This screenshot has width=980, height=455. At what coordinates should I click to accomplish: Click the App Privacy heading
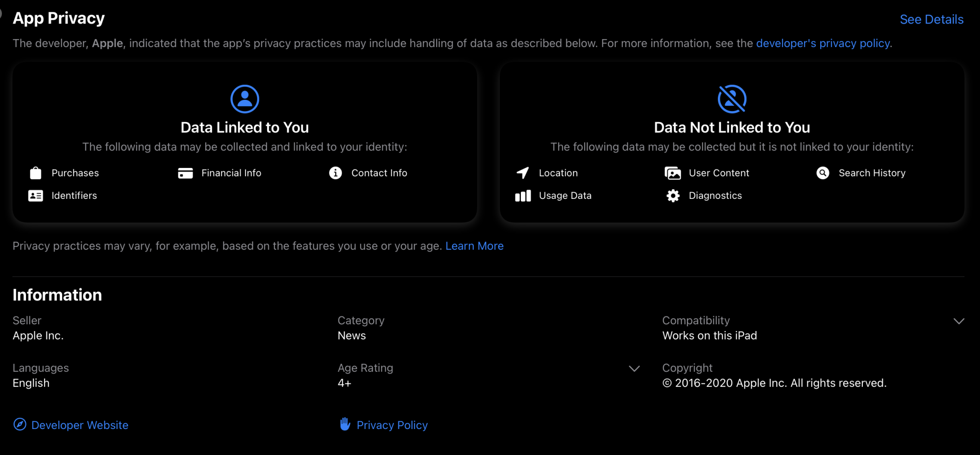click(x=59, y=19)
